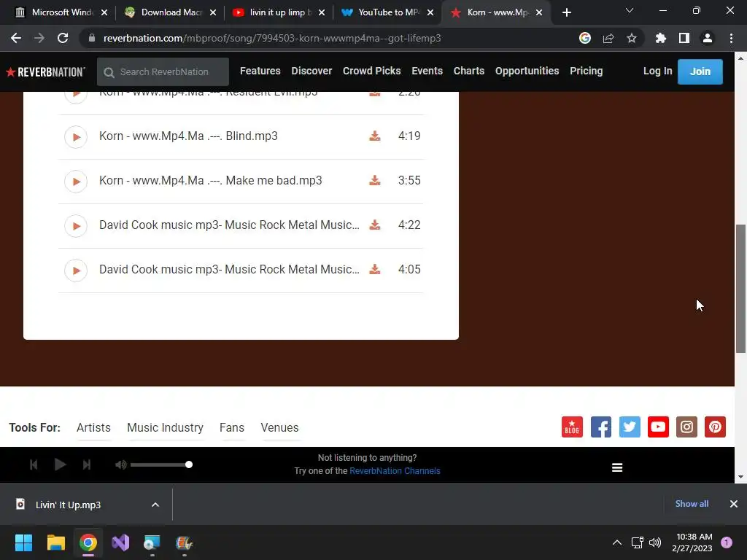
Task: Click the ReverbNation logo
Action: click(x=46, y=72)
